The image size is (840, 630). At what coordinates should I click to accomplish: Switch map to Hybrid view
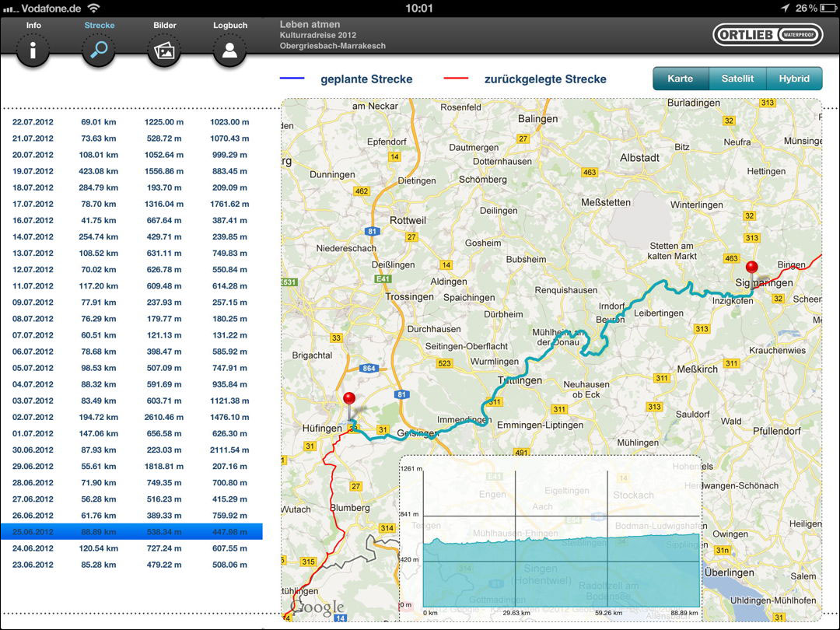pyautogui.click(x=794, y=79)
